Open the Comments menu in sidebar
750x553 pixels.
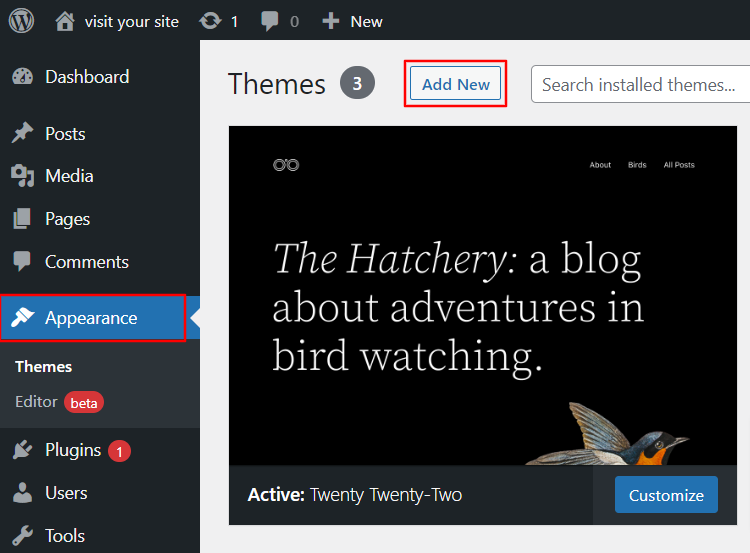click(x=86, y=262)
